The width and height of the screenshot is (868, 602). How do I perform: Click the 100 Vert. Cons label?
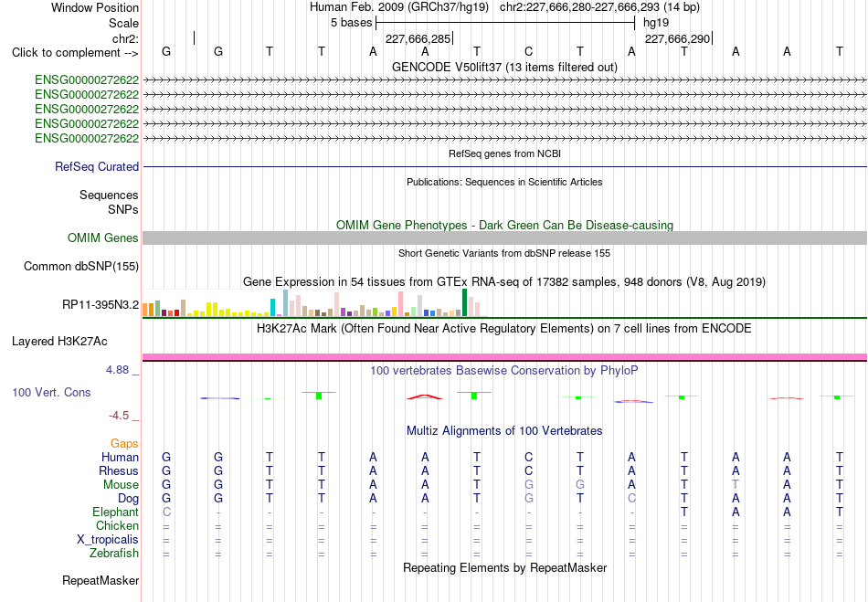(x=51, y=392)
